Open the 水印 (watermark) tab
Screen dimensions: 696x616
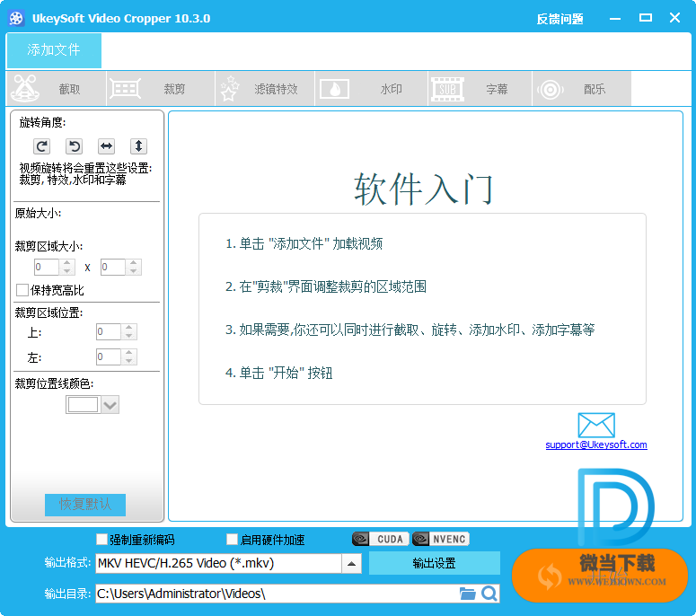click(371, 89)
